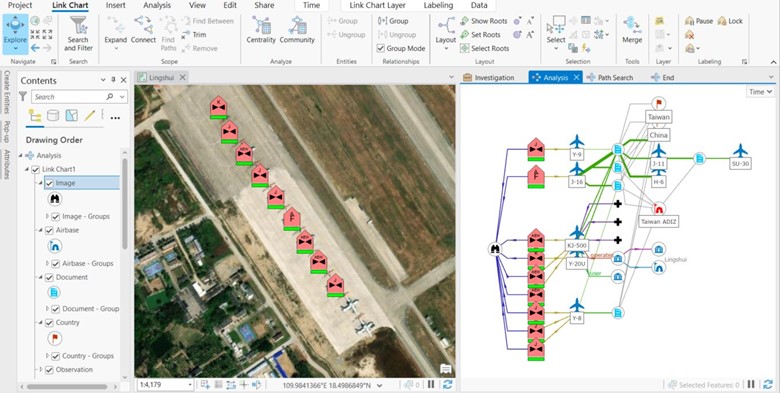Click the Merge tool icon
This screenshot has height=393, width=780.
point(632,30)
